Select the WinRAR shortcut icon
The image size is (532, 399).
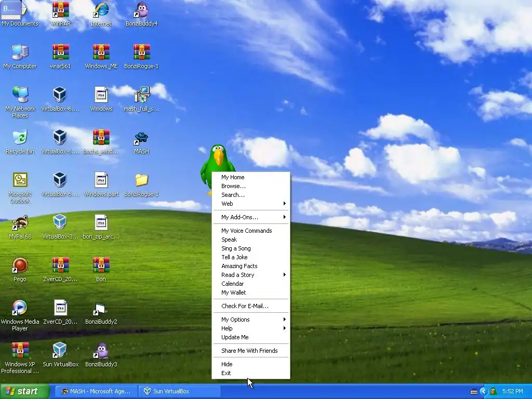click(60, 10)
